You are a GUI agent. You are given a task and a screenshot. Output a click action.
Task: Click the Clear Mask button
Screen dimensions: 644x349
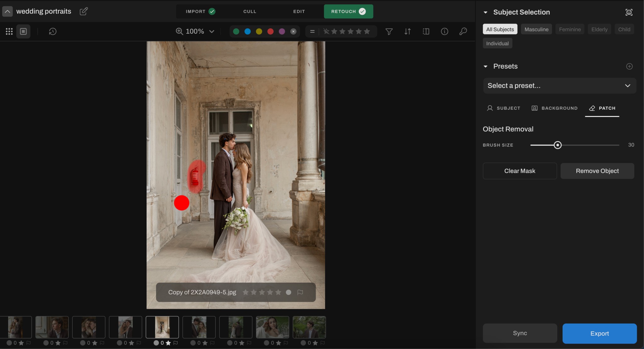[519, 171]
